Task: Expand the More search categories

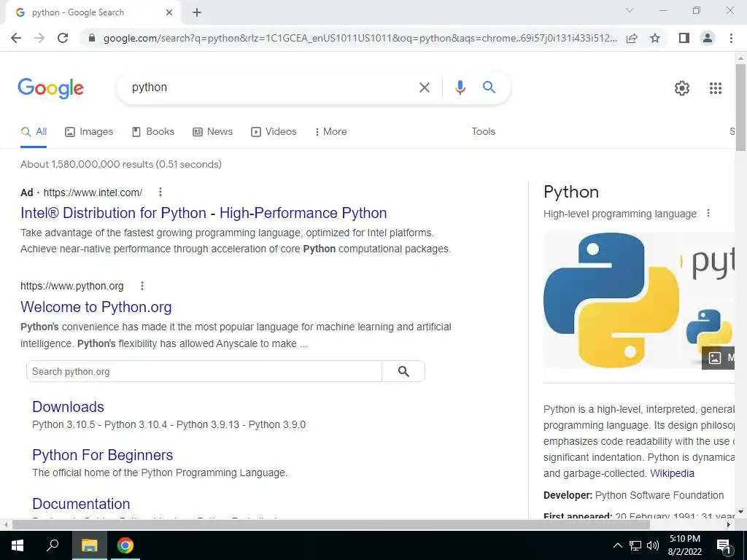Action: coord(330,132)
